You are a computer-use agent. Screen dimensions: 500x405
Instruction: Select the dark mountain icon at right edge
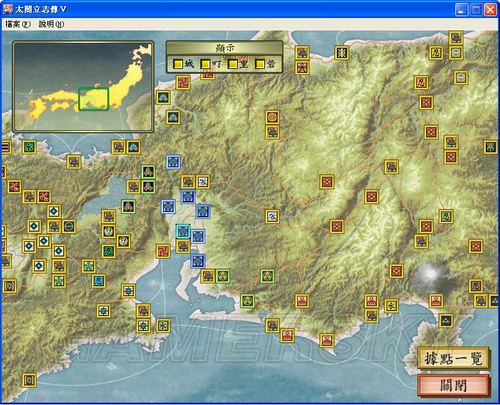tap(490, 147)
